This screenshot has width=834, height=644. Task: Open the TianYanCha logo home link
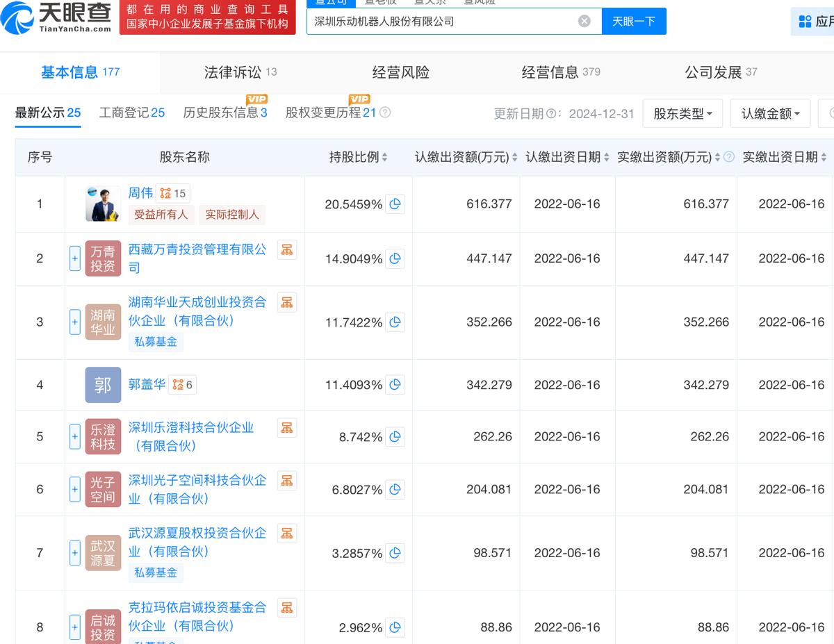tap(56, 19)
